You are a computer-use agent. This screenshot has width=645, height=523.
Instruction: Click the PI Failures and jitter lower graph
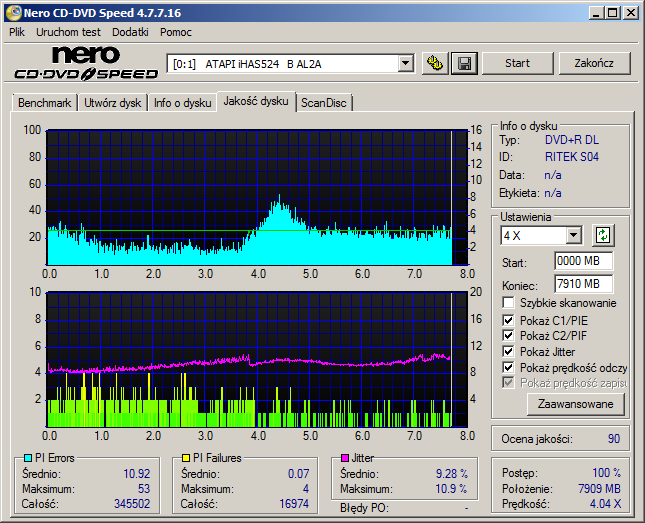click(x=257, y=360)
